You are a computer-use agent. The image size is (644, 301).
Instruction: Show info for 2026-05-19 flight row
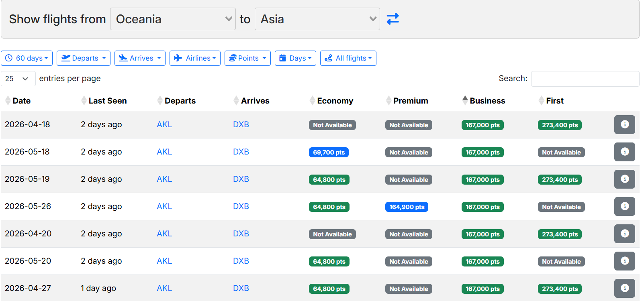coord(624,179)
